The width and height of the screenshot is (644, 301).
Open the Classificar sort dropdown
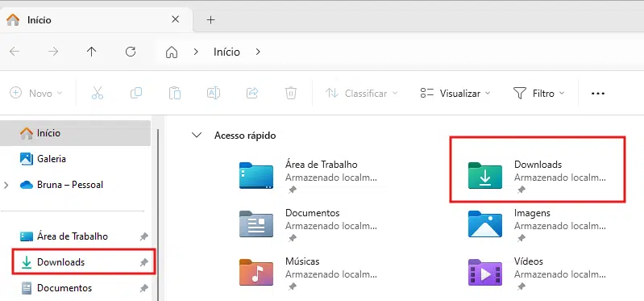[361, 94]
